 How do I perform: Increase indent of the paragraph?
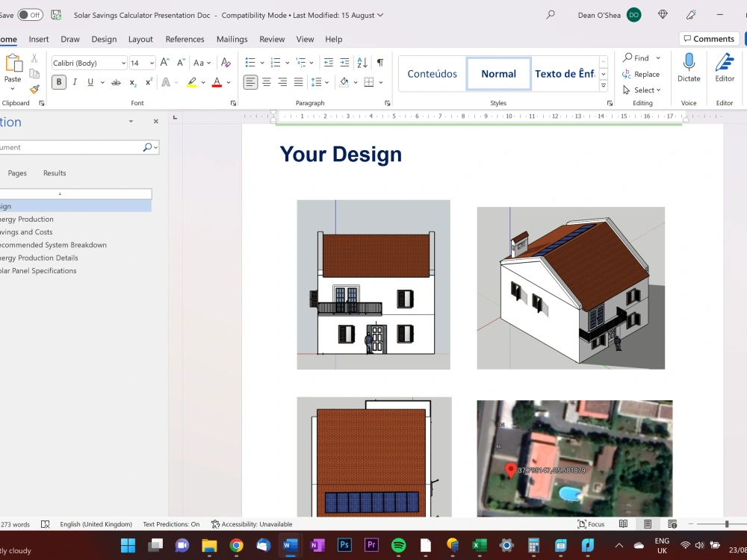(344, 63)
